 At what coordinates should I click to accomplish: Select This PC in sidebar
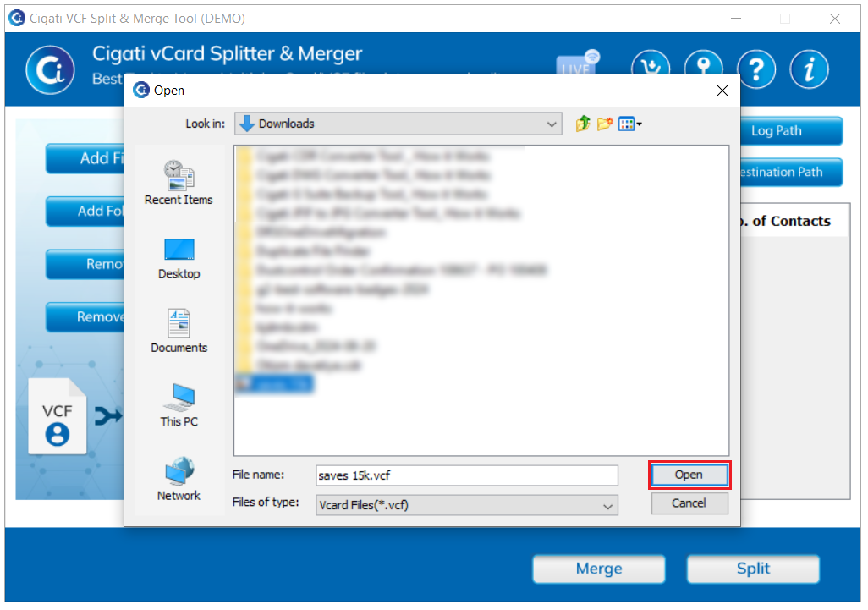pyautogui.click(x=179, y=405)
